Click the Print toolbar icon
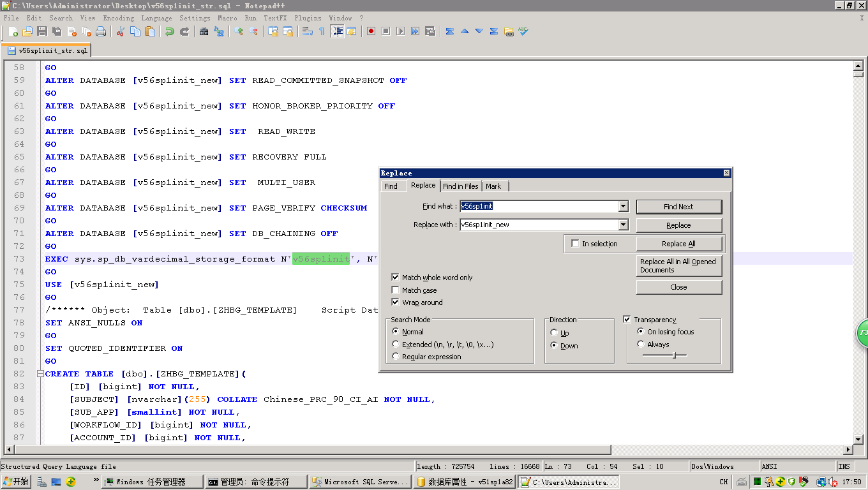 click(101, 31)
